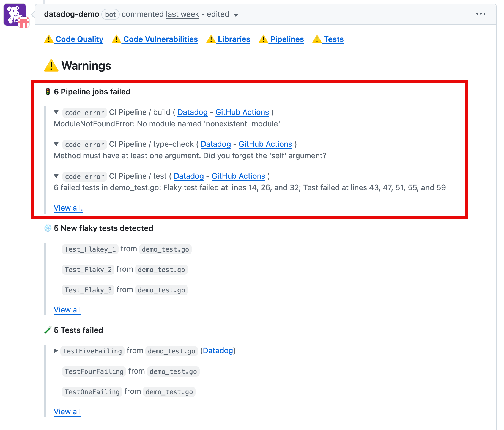
Task: Open Datadog link for build job
Action: click(193, 112)
